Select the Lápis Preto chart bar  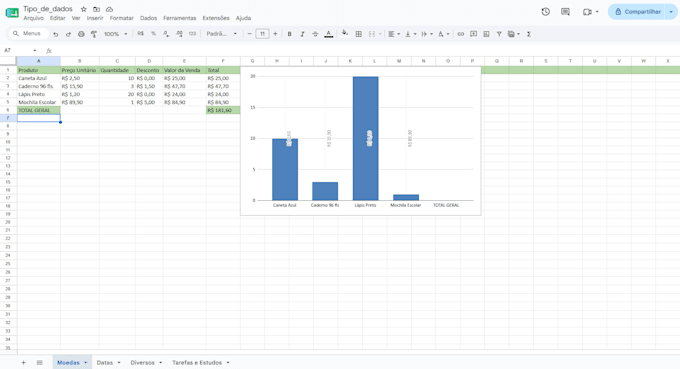coord(366,138)
